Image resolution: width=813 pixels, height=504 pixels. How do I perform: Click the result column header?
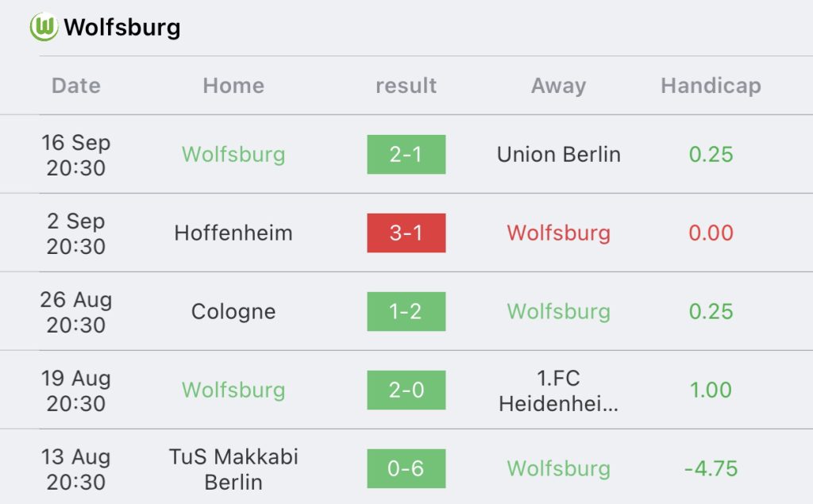pyautogui.click(x=406, y=86)
